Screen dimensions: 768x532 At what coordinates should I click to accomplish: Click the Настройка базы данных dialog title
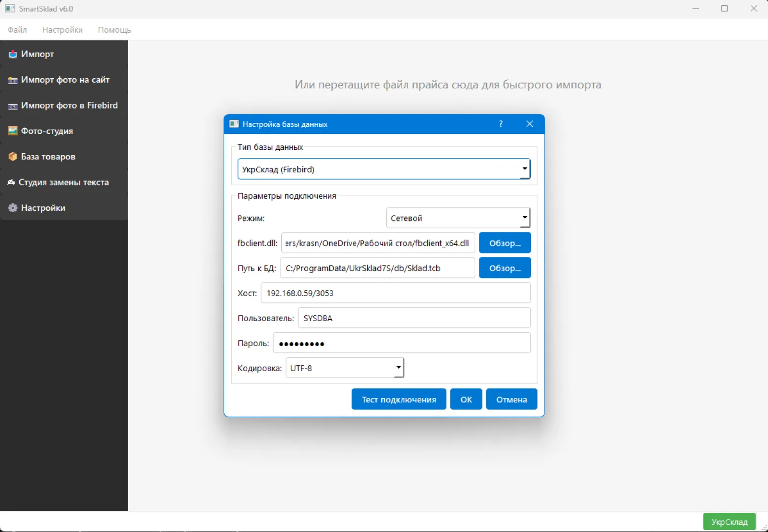[x=285, y=124]
